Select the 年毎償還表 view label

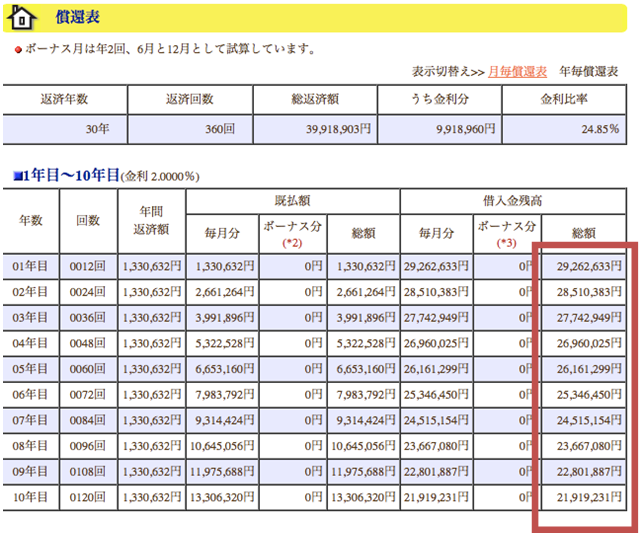[589, 71]
